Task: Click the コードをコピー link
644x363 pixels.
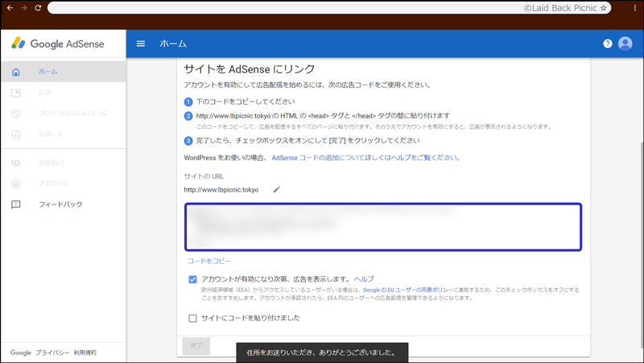Action: pos(209,261)
